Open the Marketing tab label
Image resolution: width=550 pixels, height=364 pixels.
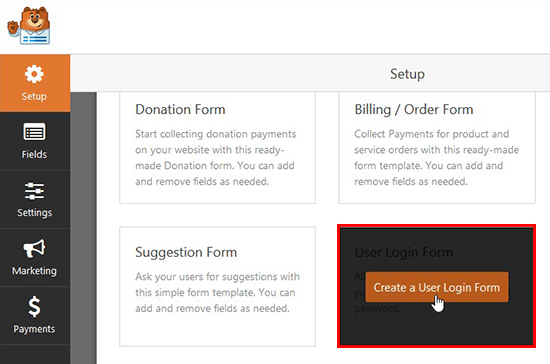(x=34, y=271)
